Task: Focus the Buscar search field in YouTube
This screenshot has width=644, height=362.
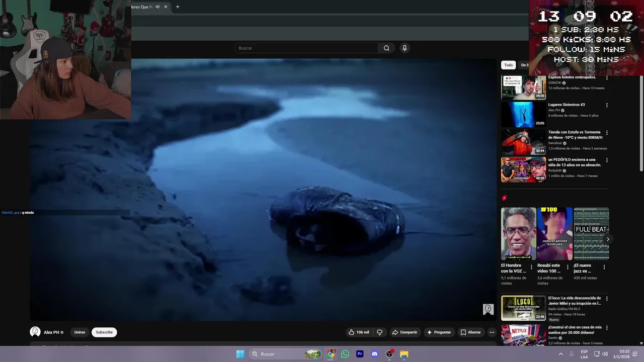Action: click(306, 48)
